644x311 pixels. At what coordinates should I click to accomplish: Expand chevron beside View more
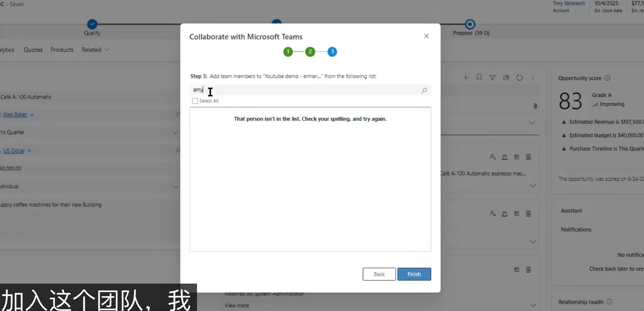[x=533, y=306]
